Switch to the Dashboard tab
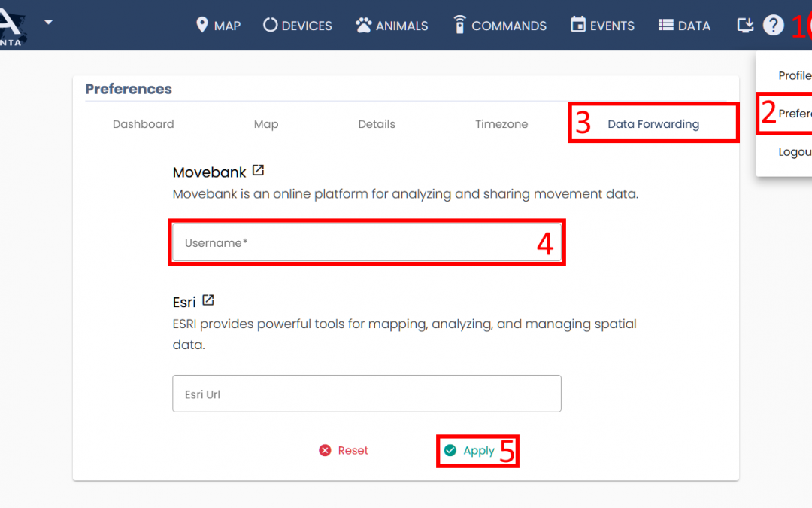The height and width of the screenshot is (508, 812). pyautogui.click(x=143, y=124)
